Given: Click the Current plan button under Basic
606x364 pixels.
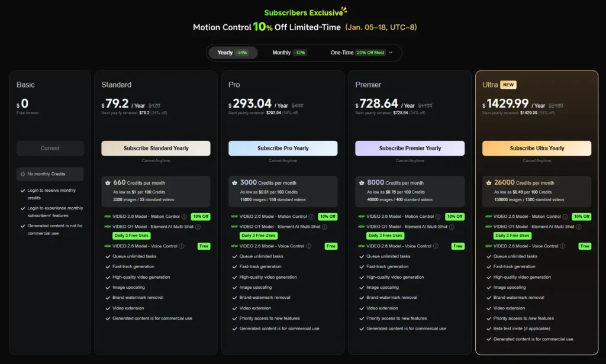Looking at the screenshot, I should point(50,148).
